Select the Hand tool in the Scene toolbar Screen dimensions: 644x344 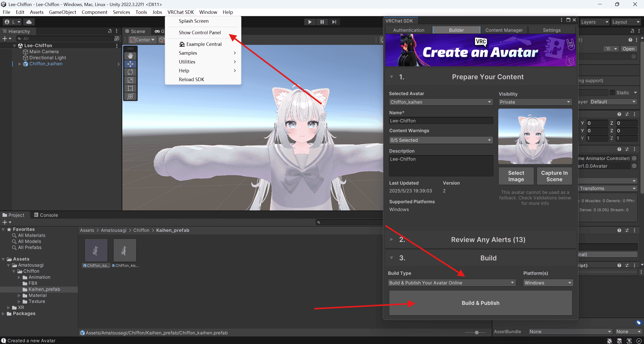point(130,55)
